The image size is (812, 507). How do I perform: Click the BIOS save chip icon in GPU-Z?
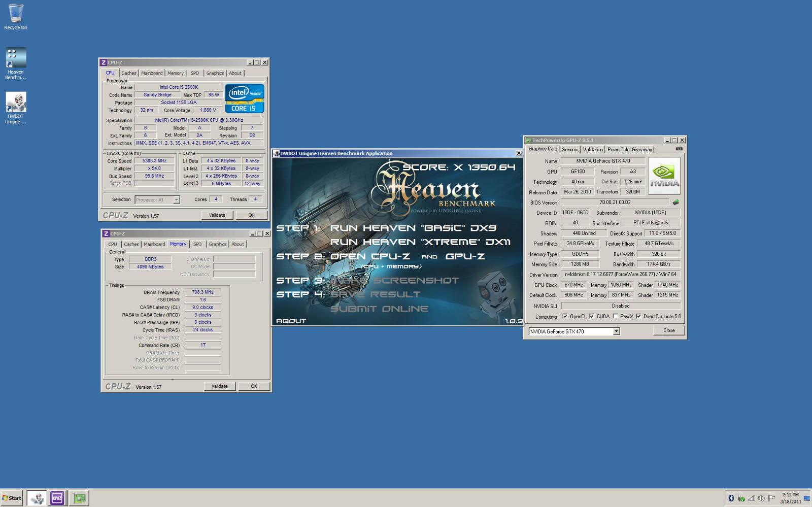[x=675, y=202]
